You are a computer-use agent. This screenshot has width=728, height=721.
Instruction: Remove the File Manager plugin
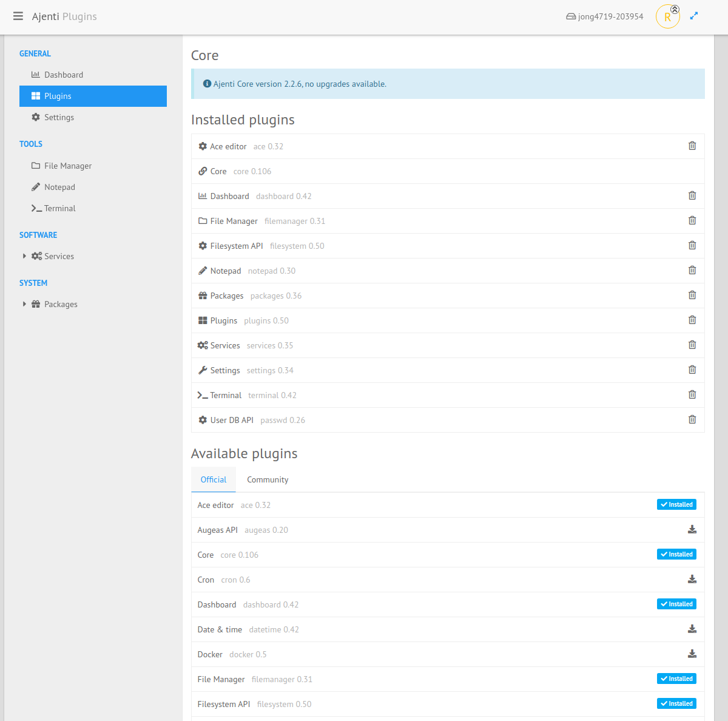[692, 220]
